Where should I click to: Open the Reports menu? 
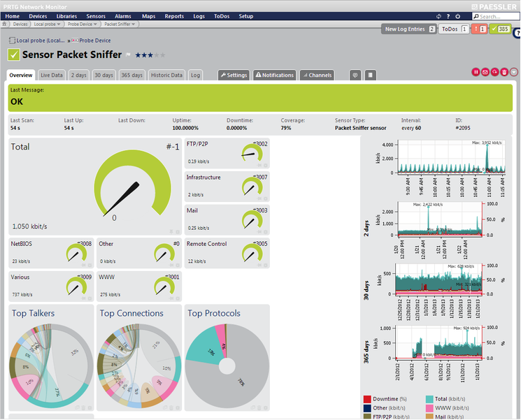click(174, 16)
